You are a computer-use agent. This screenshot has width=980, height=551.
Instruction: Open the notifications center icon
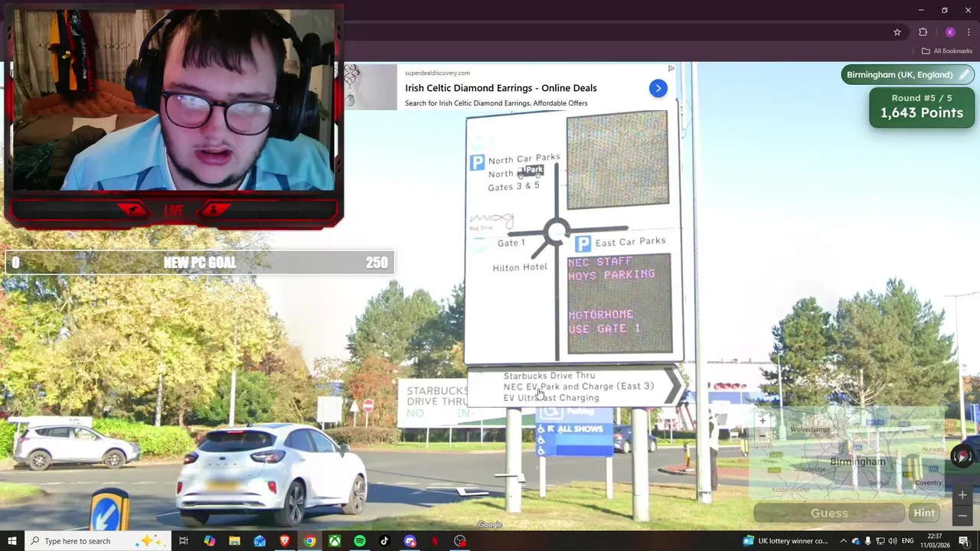(x=964, y=541)
